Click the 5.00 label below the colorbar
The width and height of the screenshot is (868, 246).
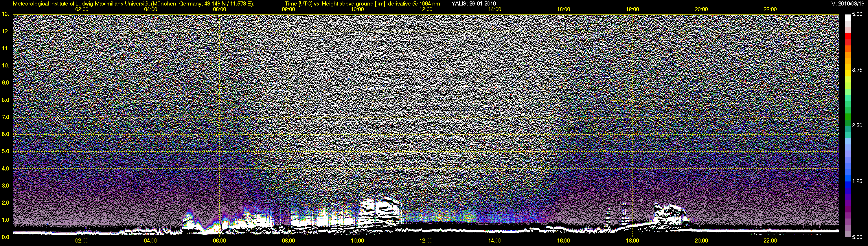(857, 237)
